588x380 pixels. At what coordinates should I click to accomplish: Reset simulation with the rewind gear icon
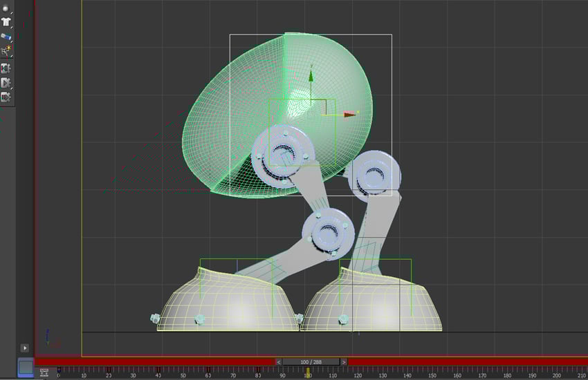pyautogui.click(x=6, y=68)
